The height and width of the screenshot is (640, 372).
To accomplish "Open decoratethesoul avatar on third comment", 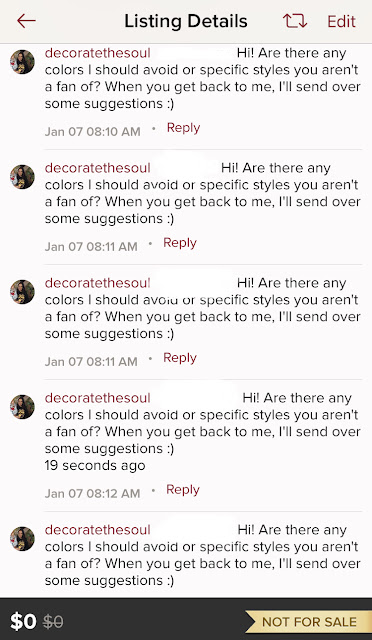I will coord(22,292).
